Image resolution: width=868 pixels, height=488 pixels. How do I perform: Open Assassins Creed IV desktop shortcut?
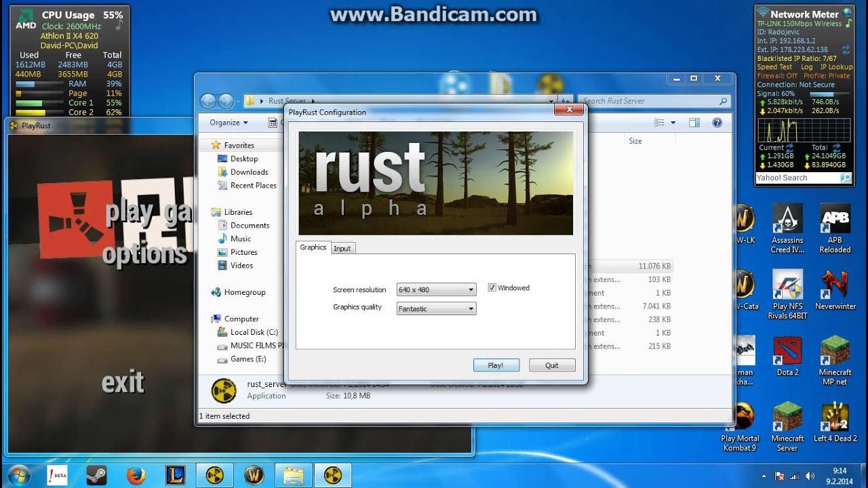coord(787,228)
